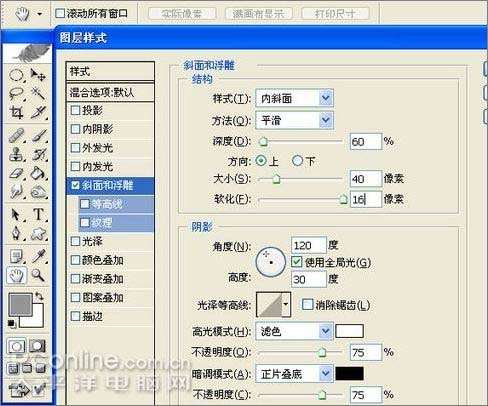Image resolution: width=488 pixels, height=406 pixels.
Task: Select the Elliptical Marquee tool
Action: [16, 75]
